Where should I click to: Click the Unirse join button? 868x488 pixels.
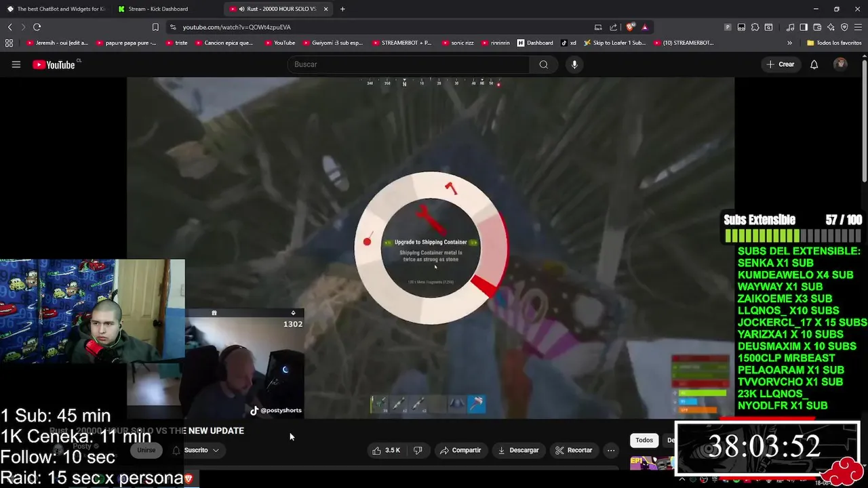(146, 450)
